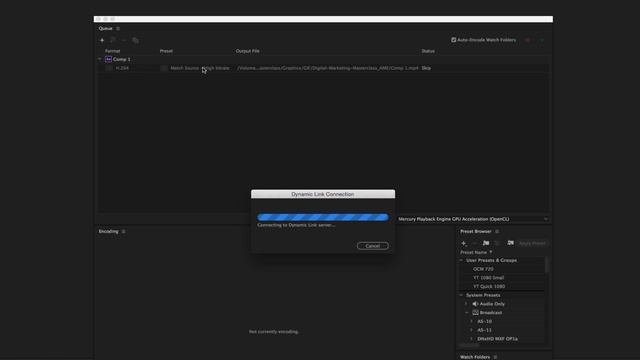Click the Apply Preset button
640x360 pixels.
pos(532,243)
